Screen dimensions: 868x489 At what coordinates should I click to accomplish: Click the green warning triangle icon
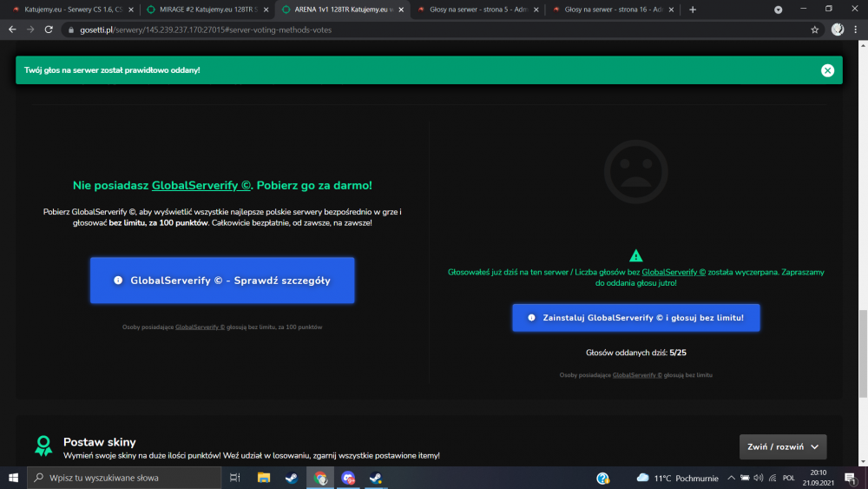[x=635, y=256]
